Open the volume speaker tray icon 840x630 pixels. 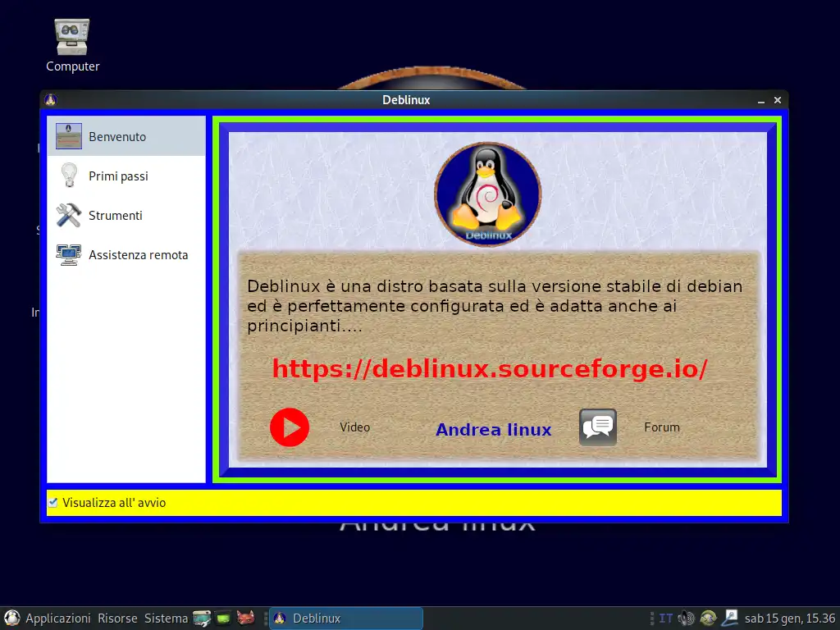click(x=686, y=619)
